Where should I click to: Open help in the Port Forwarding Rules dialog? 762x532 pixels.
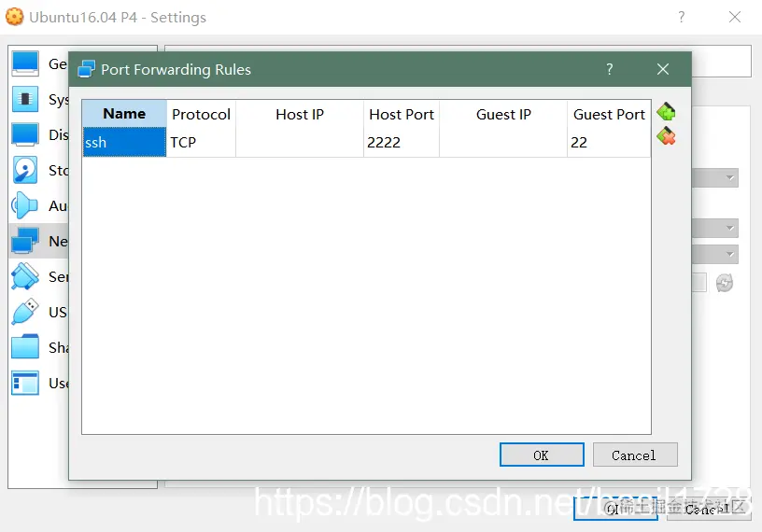click(x=610, y=69)
